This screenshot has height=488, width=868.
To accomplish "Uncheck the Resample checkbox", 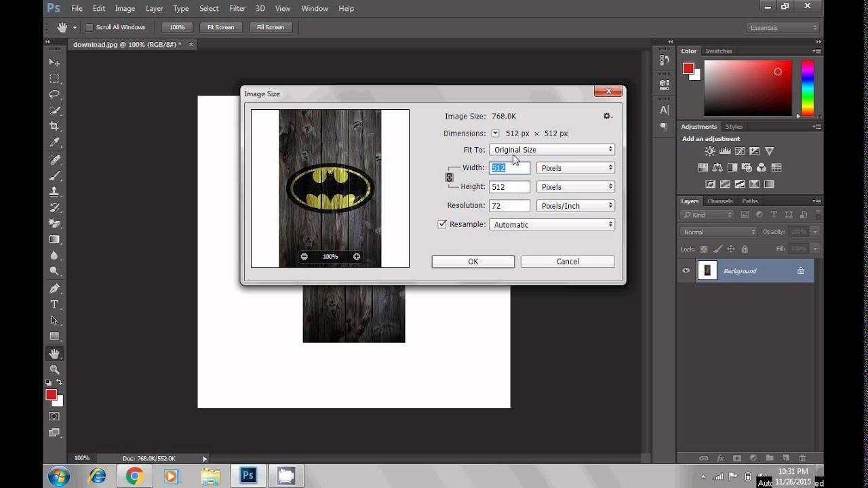I will coord(442,224).
